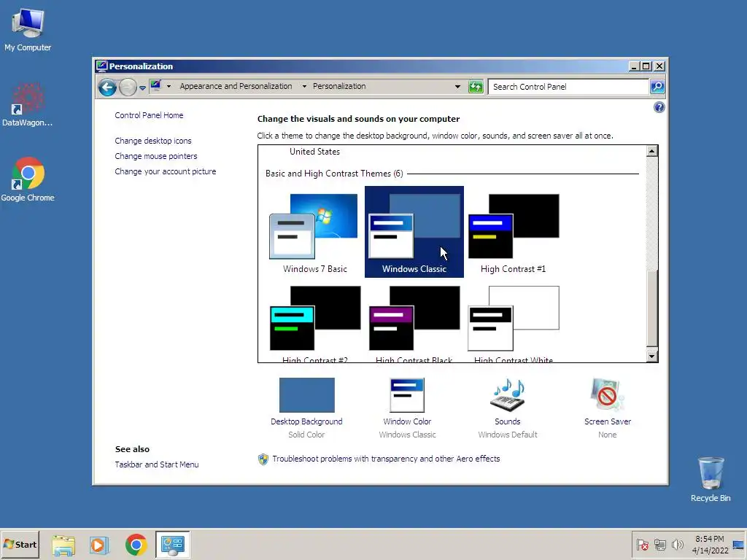
Task: Click the search magnifier icon
Action: [x=657, y=87]
